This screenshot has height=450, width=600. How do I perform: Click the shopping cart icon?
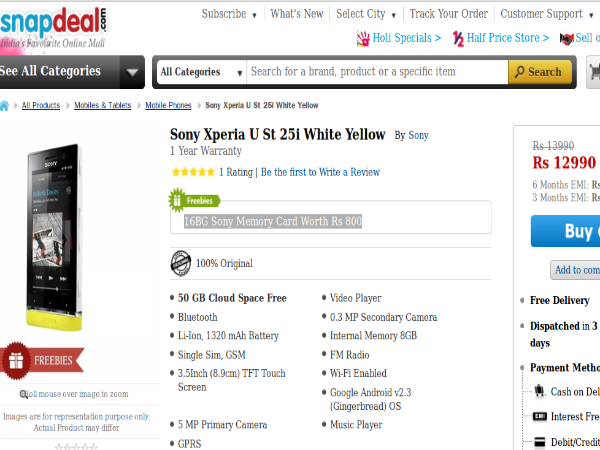click(595, 72)
